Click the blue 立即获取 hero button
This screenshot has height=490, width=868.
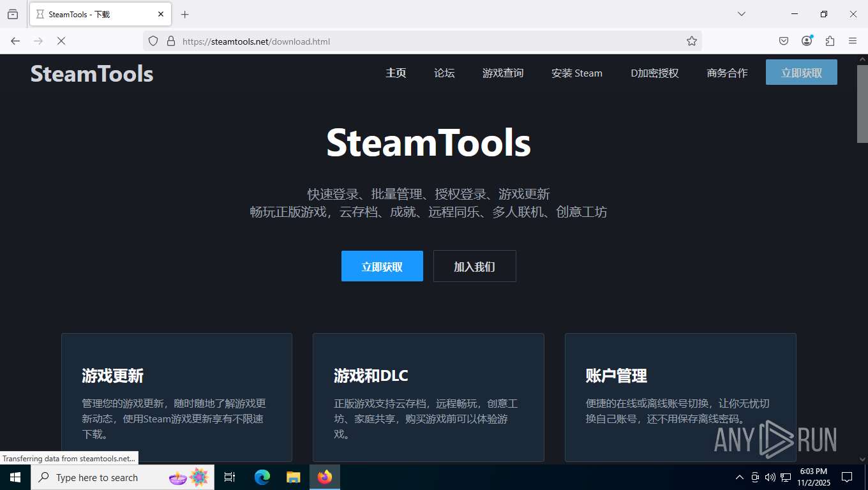click(x=382, y=266)
